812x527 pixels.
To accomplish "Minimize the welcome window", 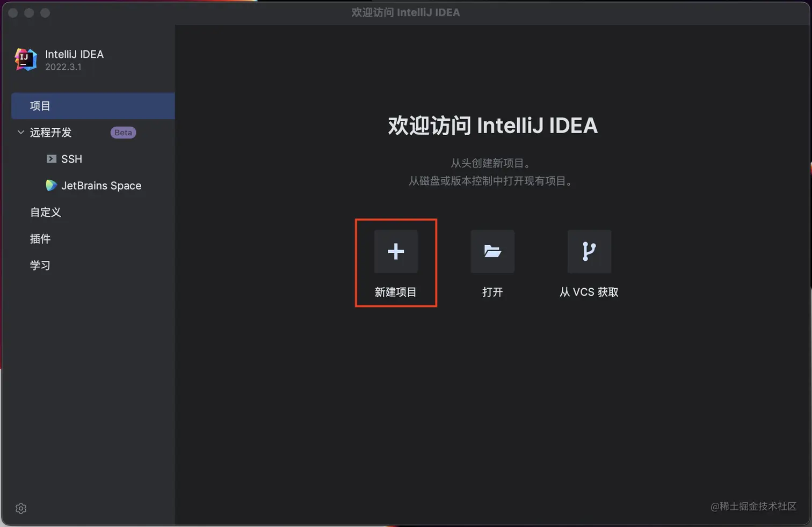I will [x=29, y=13].
